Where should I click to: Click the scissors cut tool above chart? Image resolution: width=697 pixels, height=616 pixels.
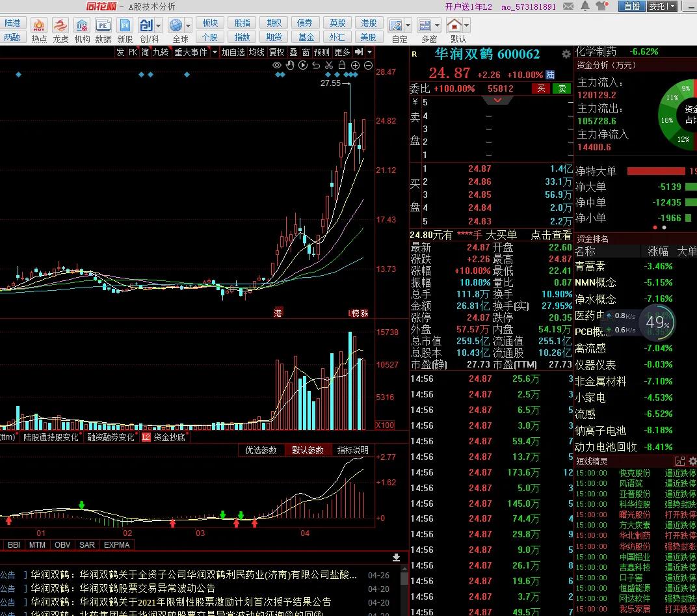(x=329, y=65)
